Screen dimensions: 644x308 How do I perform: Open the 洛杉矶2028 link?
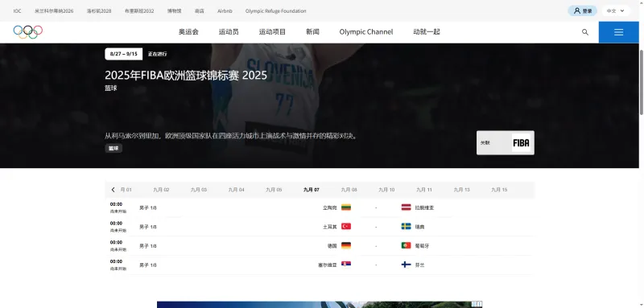click(x=98, y=11)
